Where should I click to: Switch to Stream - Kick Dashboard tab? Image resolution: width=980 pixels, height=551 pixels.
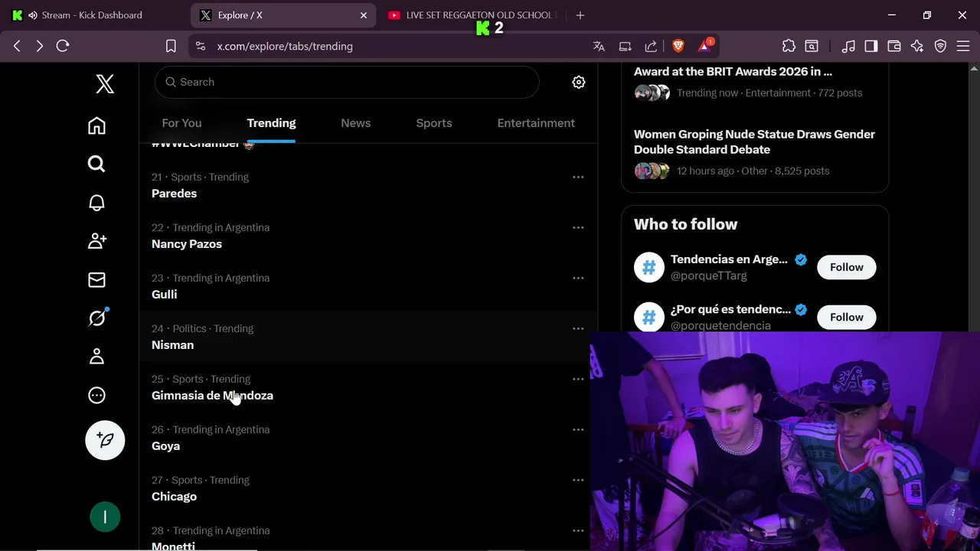pos(92,15)
